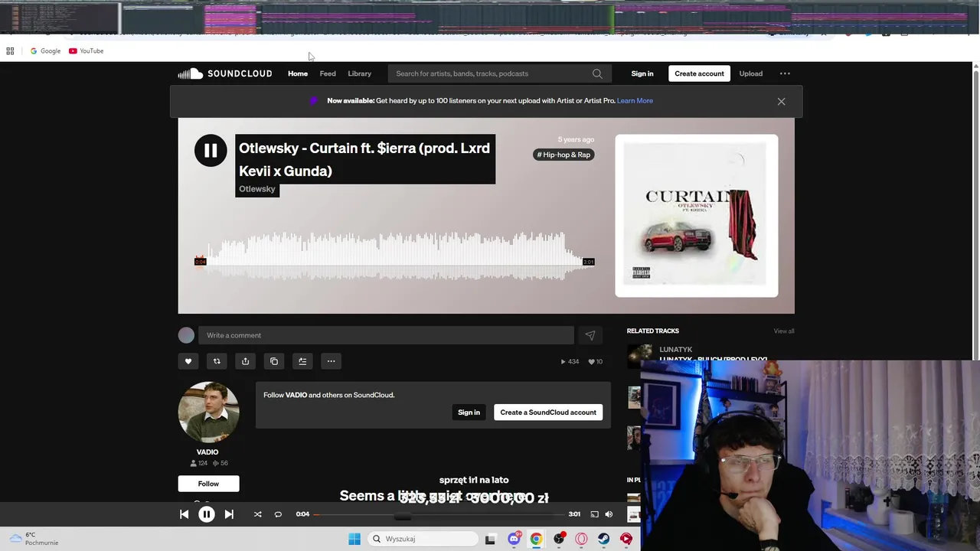Open Discord from the taskbar
980x551 pixels.
click(x=514, y=539)
